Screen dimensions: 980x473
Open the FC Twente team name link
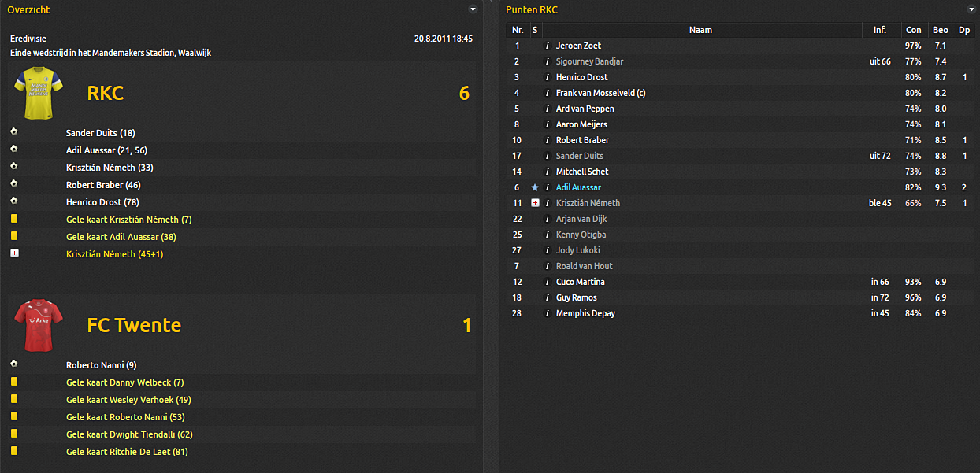coord(134,325)
